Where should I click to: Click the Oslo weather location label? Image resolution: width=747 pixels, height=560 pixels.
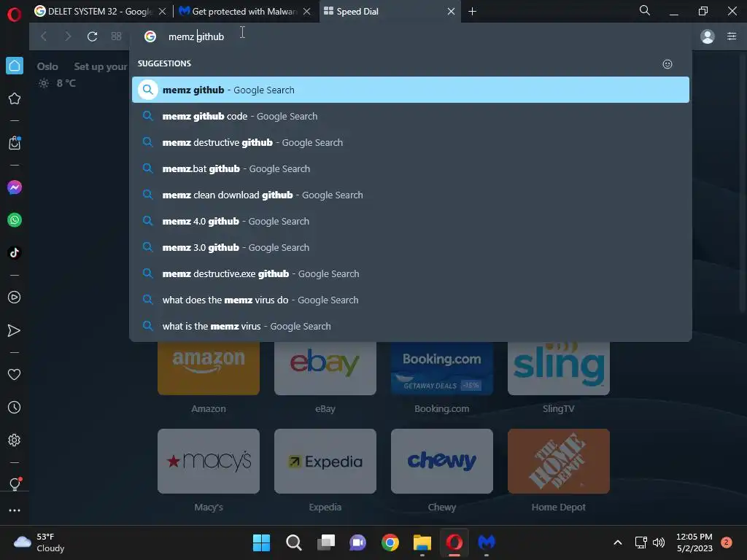(47, 66)
